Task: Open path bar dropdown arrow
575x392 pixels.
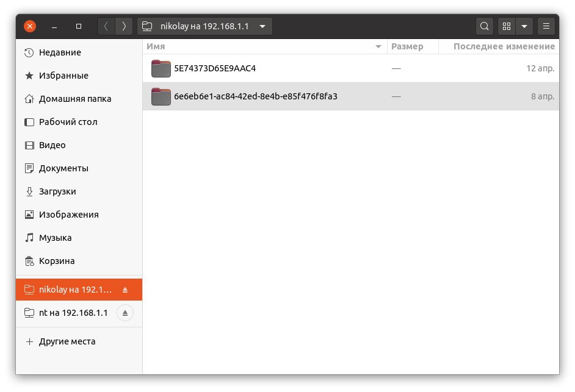Action: point(262,26)
